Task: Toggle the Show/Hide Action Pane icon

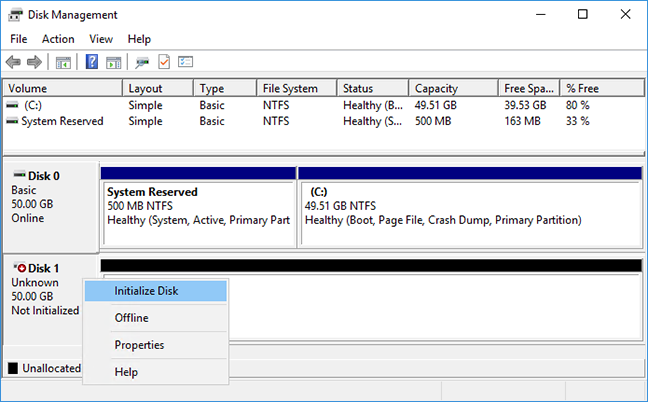Action: click(114, 63)
